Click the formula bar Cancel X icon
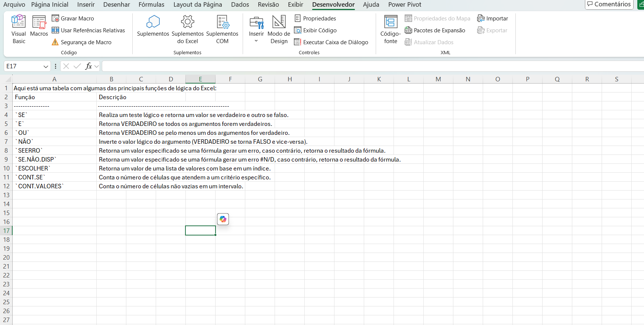 click(x=66, y=66)
